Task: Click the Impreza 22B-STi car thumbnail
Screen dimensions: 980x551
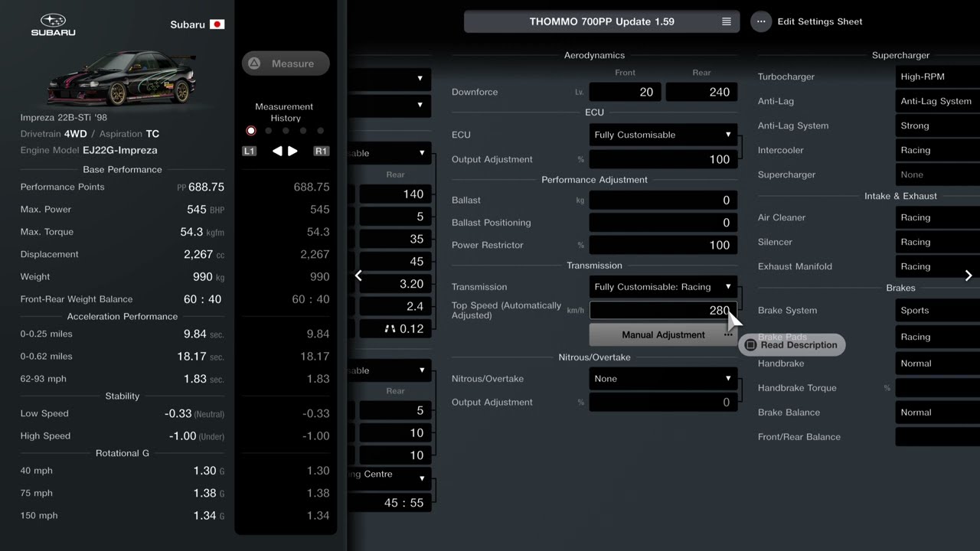Action: pyautogui.click(x=121, y=79)
